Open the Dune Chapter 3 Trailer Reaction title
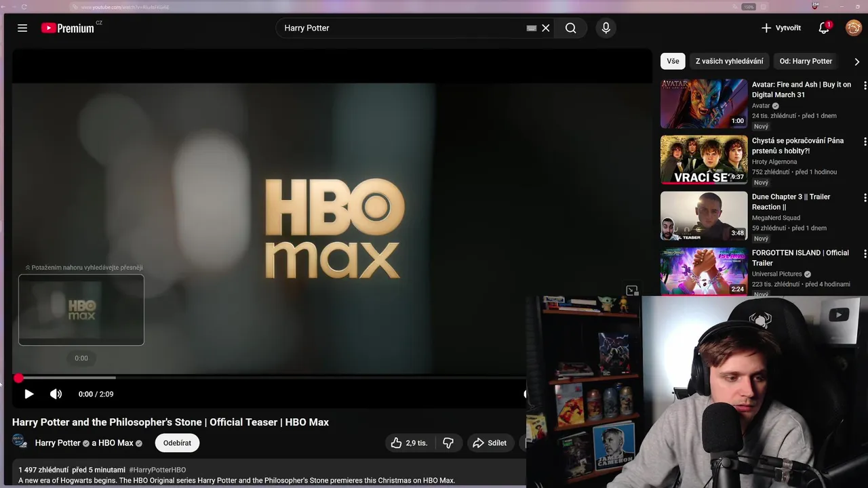The height and width of the screenshot is (488, 868). (791, 202)
